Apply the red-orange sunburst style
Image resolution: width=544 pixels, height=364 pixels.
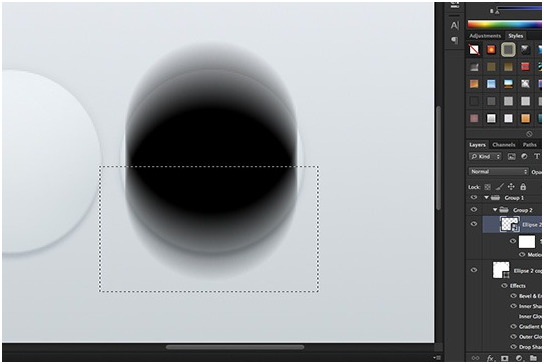click(491, 50)
